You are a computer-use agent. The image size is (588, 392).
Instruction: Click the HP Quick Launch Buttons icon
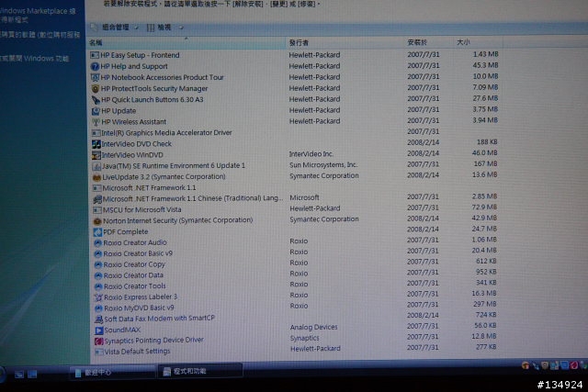(x=96, y=100)
